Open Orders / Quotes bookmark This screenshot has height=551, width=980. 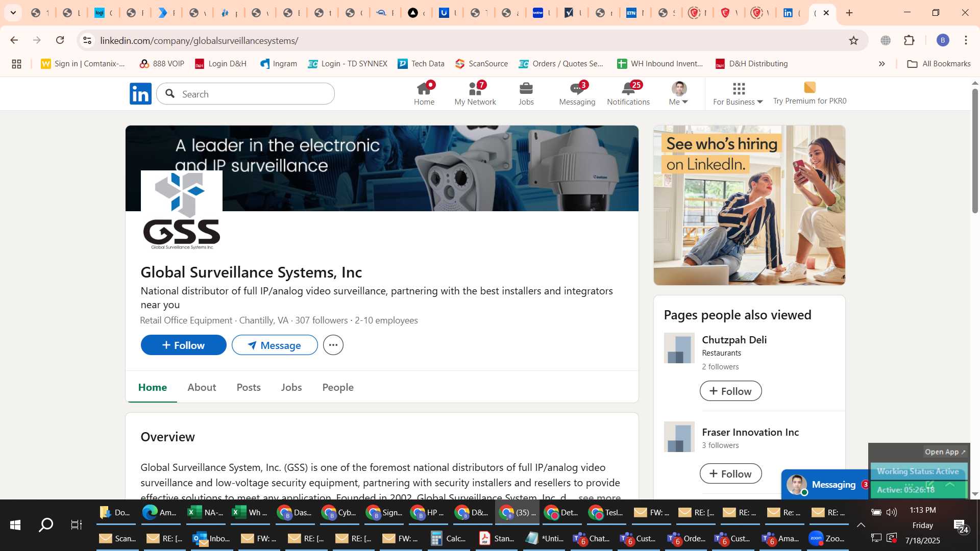click(561, 64)
